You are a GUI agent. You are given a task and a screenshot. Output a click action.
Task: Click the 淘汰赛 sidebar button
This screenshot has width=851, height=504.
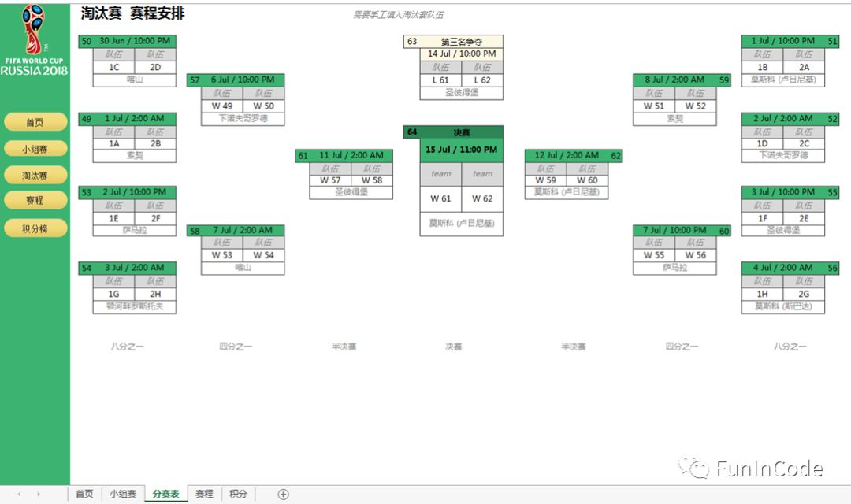35,176
